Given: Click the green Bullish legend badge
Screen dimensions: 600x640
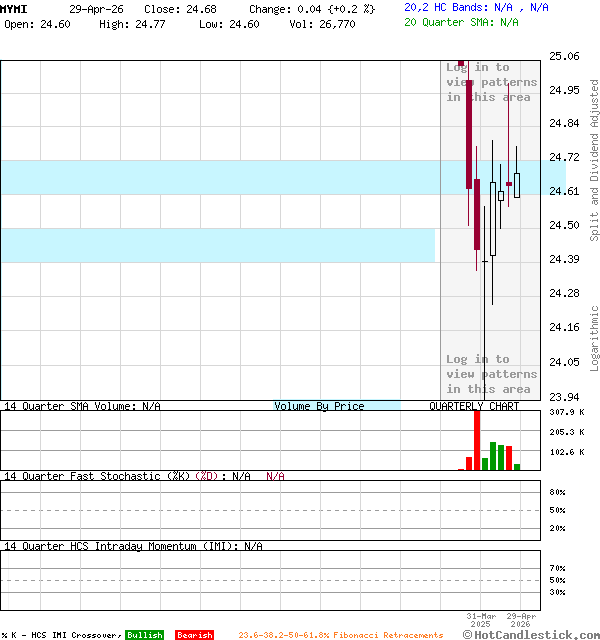Looking at the screenshot, I should click(x=144, y=635).
